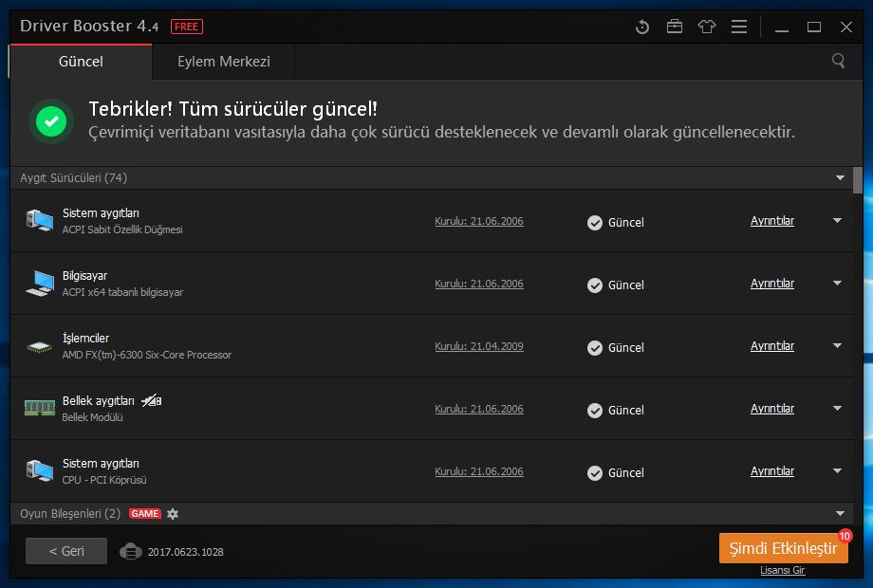The width and height of the screenshot is (873, 588).
Task: Click the Tebrikler! Tüm sürücüler güncel! heading
Action: coord(232,109)
